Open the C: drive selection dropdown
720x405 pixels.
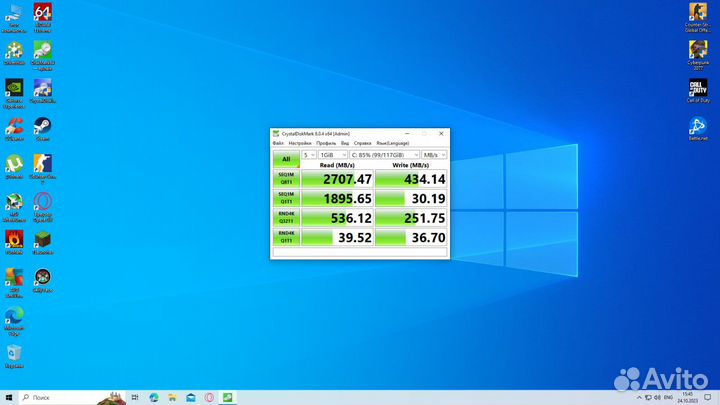coord(384,155)
